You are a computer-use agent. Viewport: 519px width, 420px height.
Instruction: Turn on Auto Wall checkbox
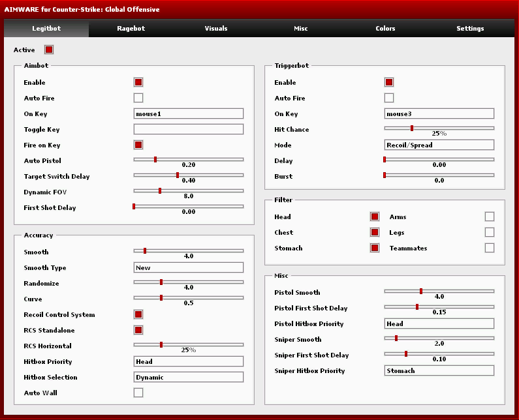[x=138, y=393]
